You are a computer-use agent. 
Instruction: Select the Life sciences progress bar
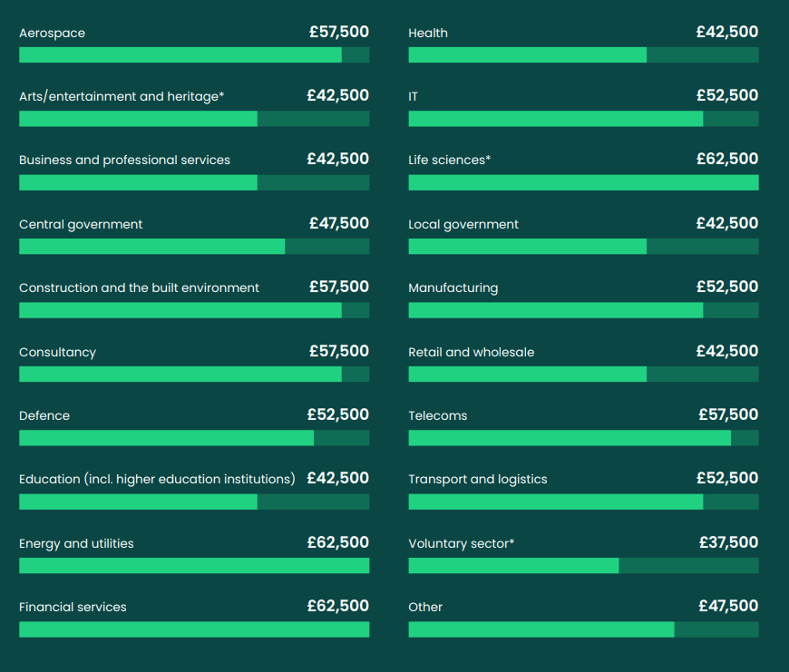click(x=583, y=182)
